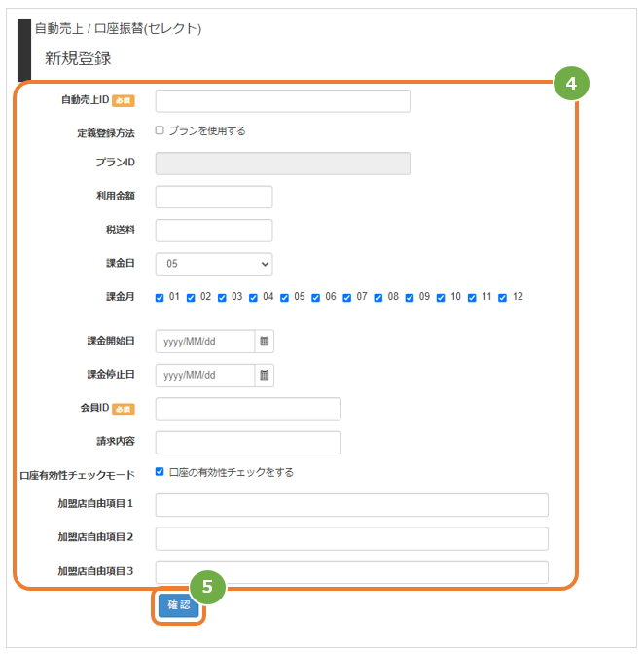Screen dimensions: 644x654
Task: Uncheck billing month 06
Action: tap(316, 298)
